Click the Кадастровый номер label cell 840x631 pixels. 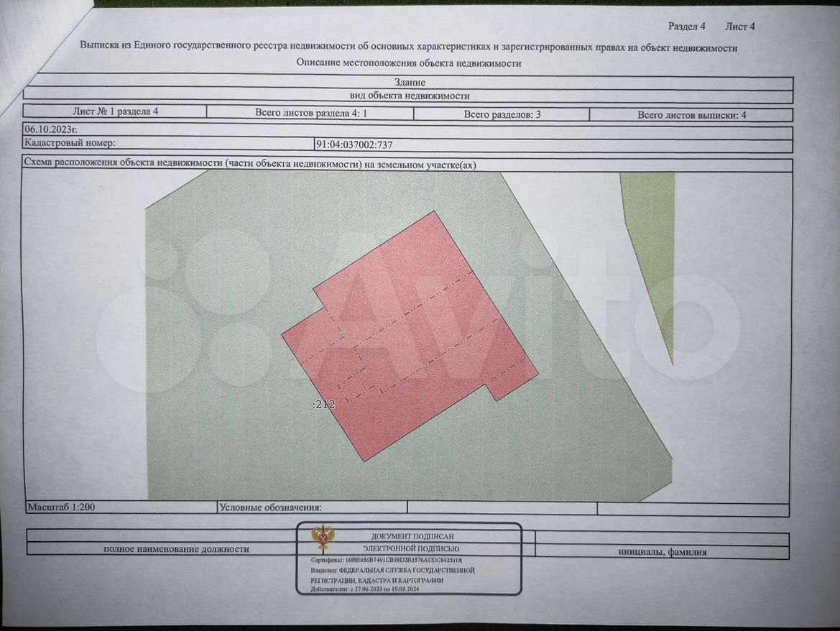(70, 143)
